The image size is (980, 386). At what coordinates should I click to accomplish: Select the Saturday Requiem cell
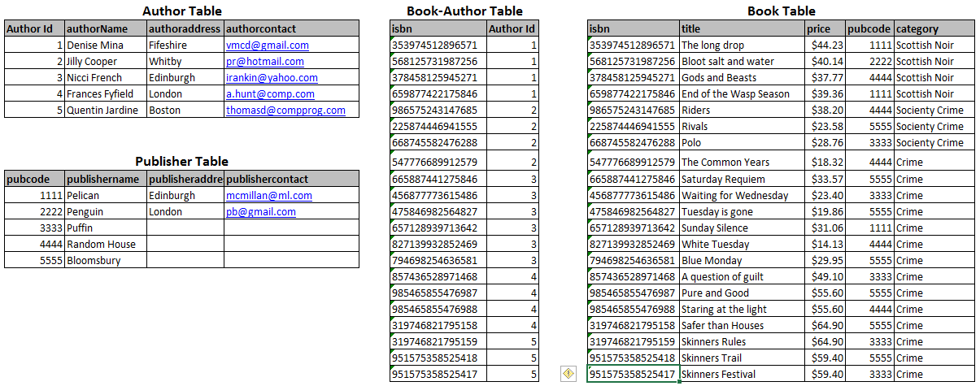pos(742,180)
